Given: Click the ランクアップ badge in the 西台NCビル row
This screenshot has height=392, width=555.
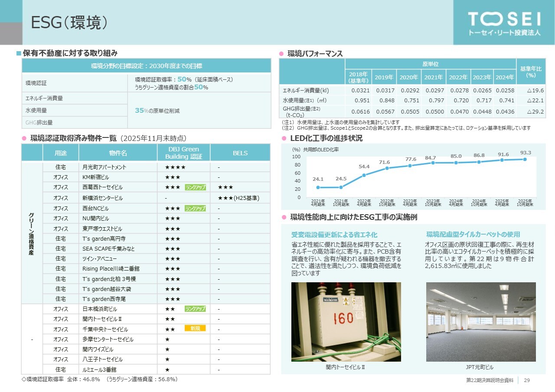Looking at the screenshot, I should (x=195, y=209).
